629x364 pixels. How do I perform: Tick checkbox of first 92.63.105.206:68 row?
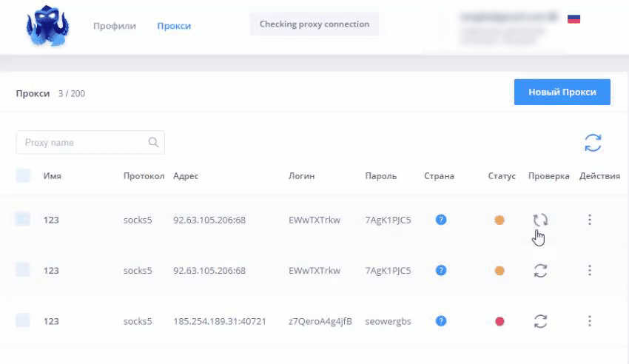[x=23, y=219]
